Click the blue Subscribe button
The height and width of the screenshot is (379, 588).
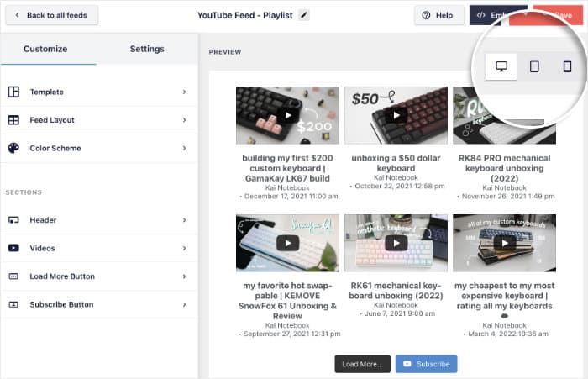[x=427, y=364]
